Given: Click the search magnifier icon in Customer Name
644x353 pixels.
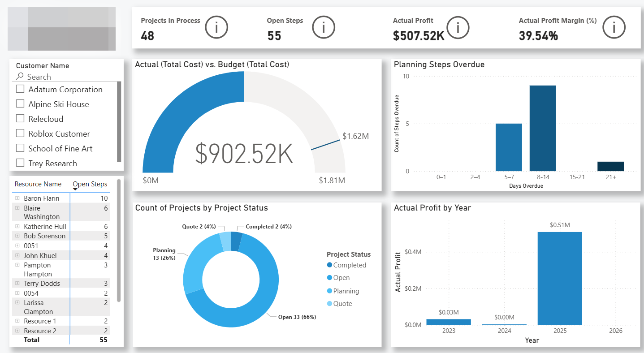Looking at the screenshot, I should (x=20, y=77).
